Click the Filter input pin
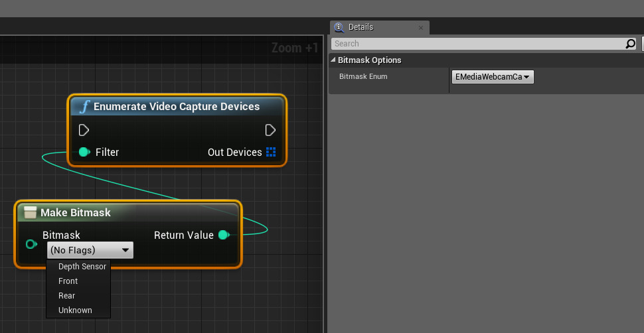Image resolution: width=644 pixels, height=333 pixels. tap(84, 152)
